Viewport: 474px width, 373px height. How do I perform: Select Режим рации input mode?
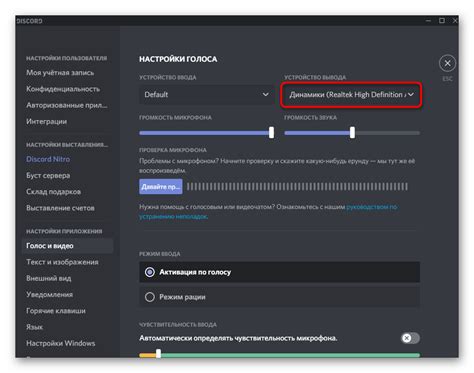[279, 297]
